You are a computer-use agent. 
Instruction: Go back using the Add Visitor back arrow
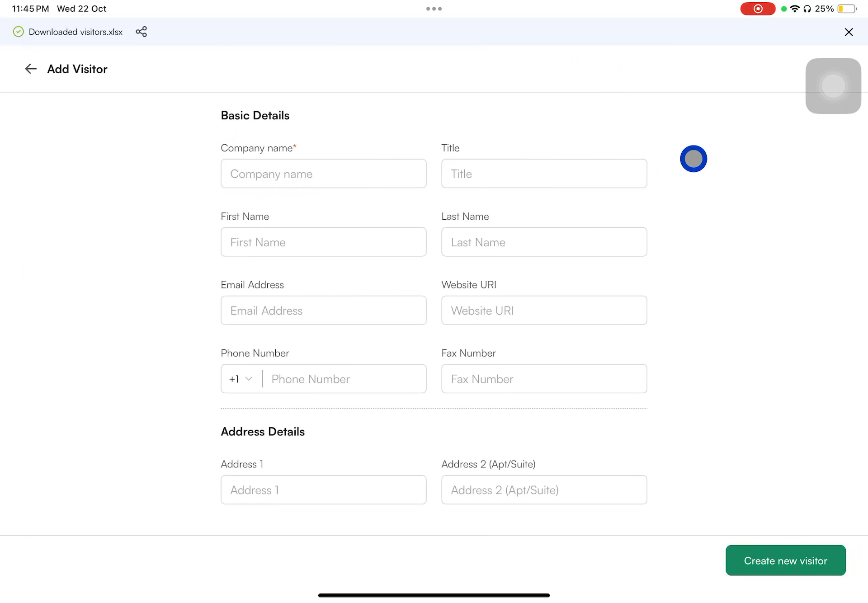(x=30, y=69)
